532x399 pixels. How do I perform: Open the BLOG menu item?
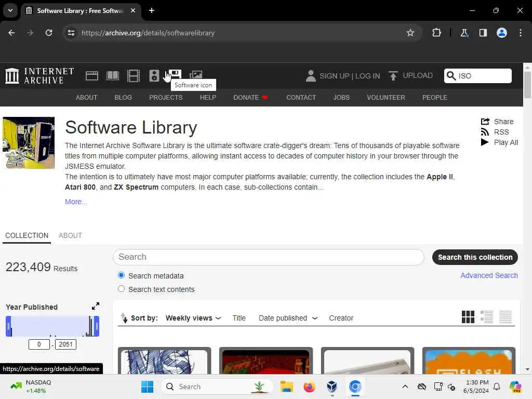[123, 97]
